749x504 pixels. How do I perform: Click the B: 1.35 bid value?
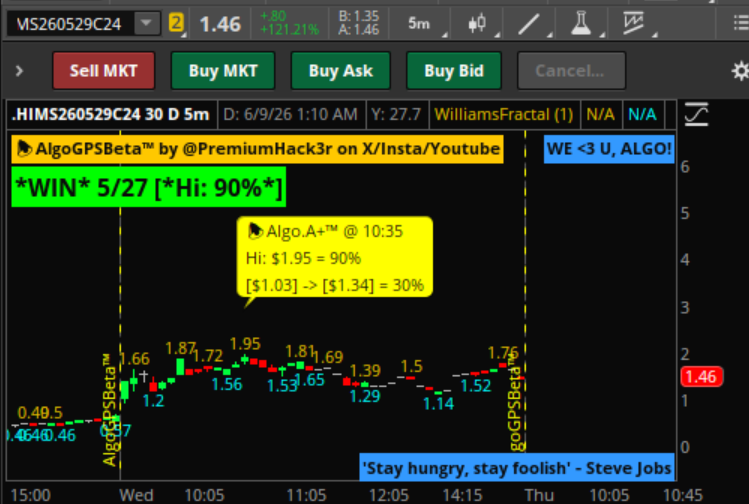click(359, 16)
